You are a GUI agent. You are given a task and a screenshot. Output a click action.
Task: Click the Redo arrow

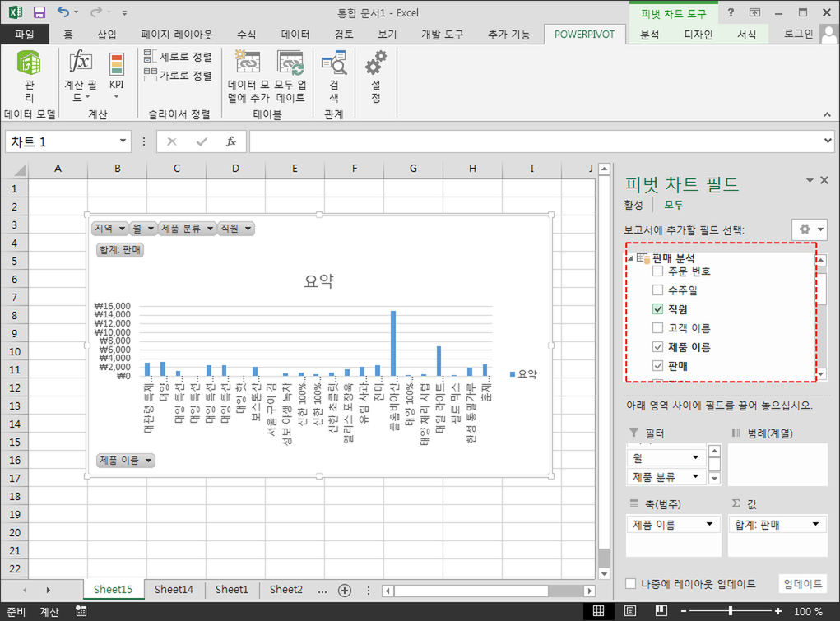click(96, 12)
